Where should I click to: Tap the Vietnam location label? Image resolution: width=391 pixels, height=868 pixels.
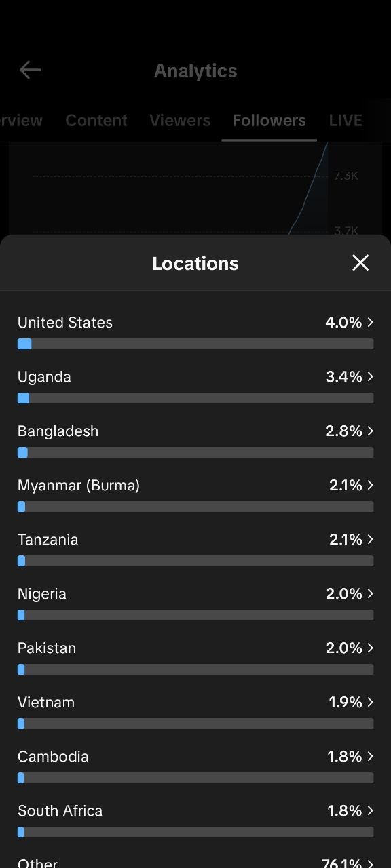click(46, 703)
